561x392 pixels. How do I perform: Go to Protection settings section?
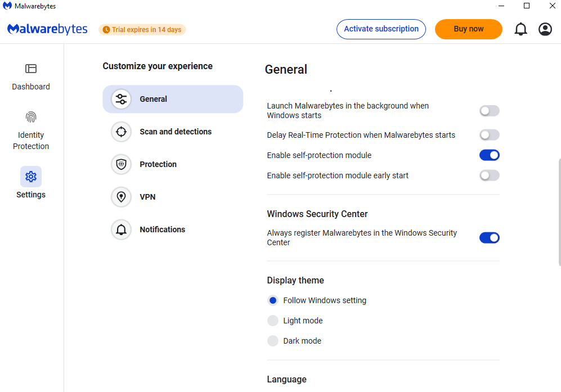click(x=173, y=164)
